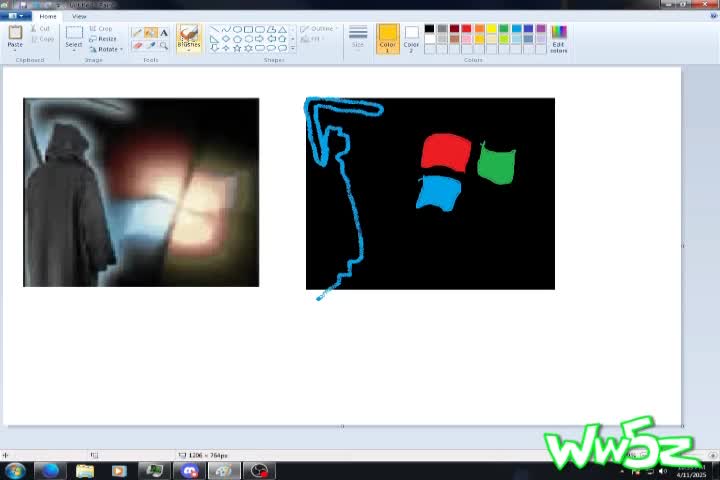Choose the Oval callout shape

[x=271, y=48]
